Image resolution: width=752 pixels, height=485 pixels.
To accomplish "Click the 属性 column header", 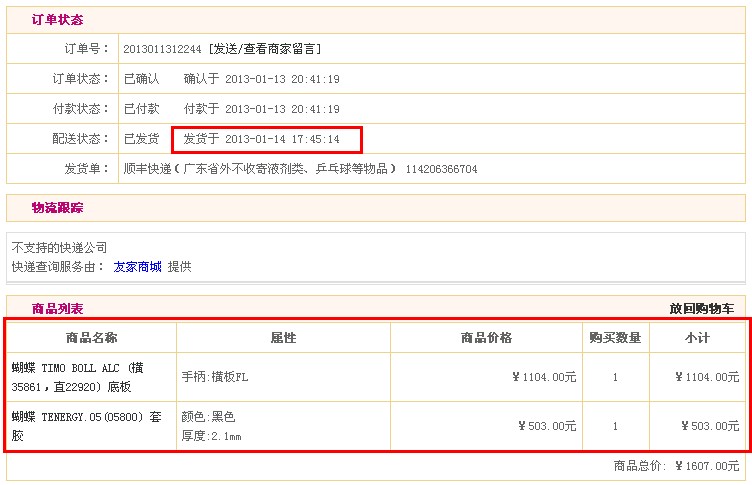I will tap(283, 338).
